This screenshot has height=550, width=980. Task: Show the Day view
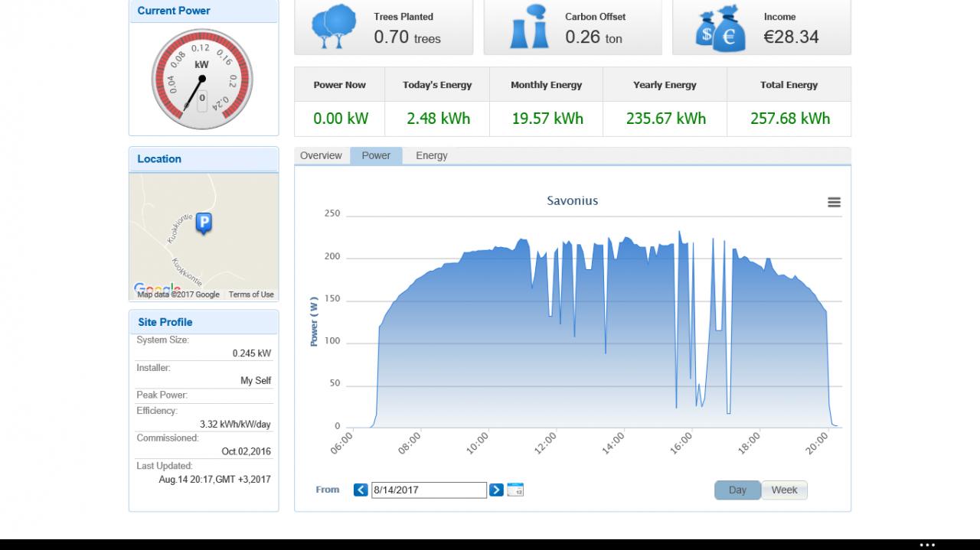tap(737, 490)
